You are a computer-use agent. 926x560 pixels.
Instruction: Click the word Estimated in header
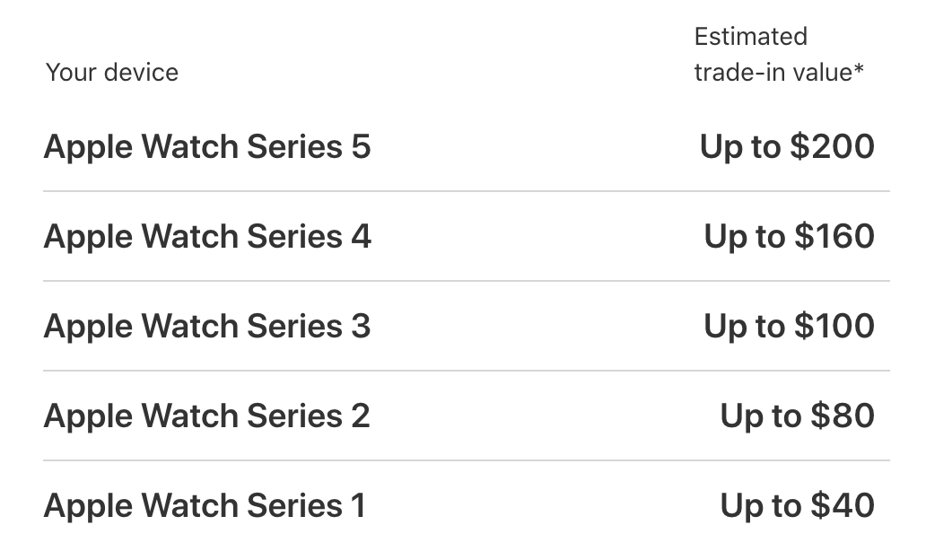tap(751, 37)
